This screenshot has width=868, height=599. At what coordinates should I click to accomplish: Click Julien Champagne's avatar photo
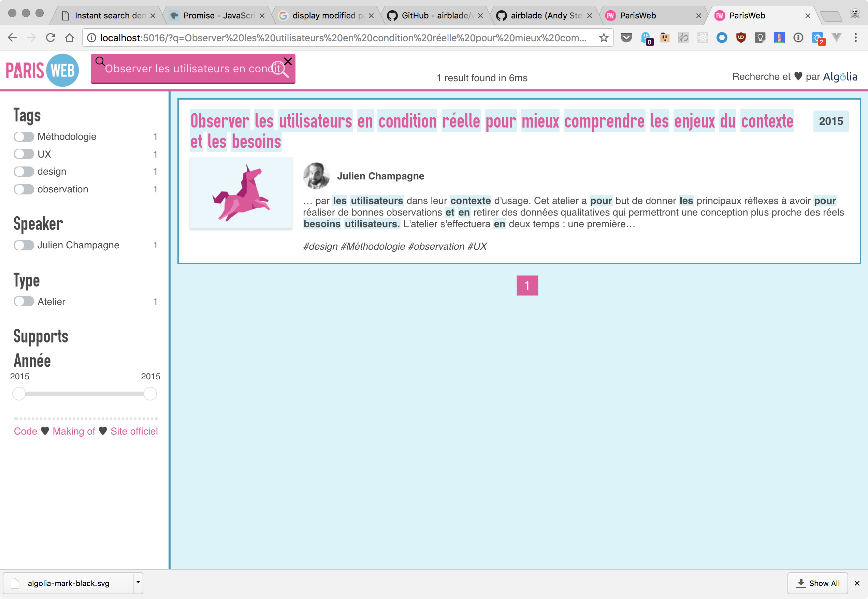(x=316, y=176)
